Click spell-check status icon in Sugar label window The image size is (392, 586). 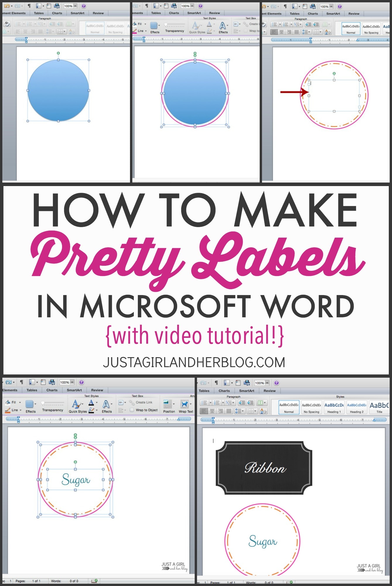tap(94, 581)
